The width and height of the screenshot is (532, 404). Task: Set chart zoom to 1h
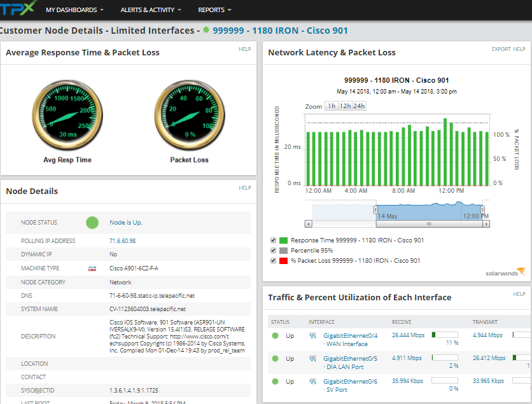[332, 106]
